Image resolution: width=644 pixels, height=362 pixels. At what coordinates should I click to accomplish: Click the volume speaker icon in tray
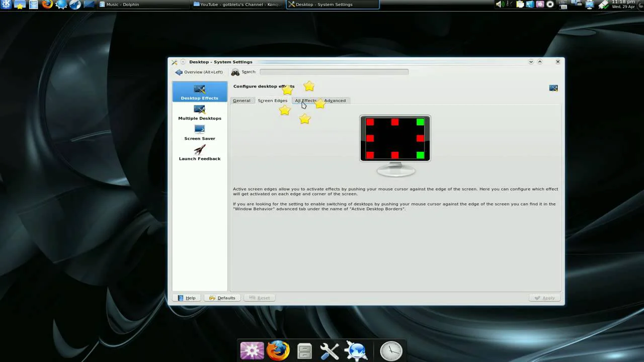pyautogui.click(x=499, y=5)
